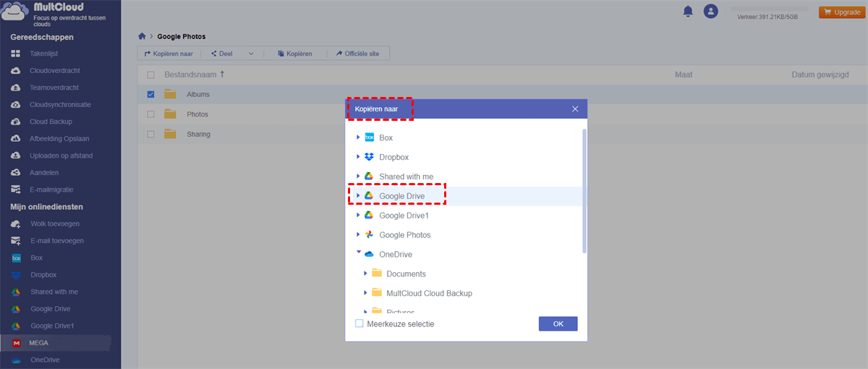
Task: Expand the Documents folder arrow
Action: point(365,273)
